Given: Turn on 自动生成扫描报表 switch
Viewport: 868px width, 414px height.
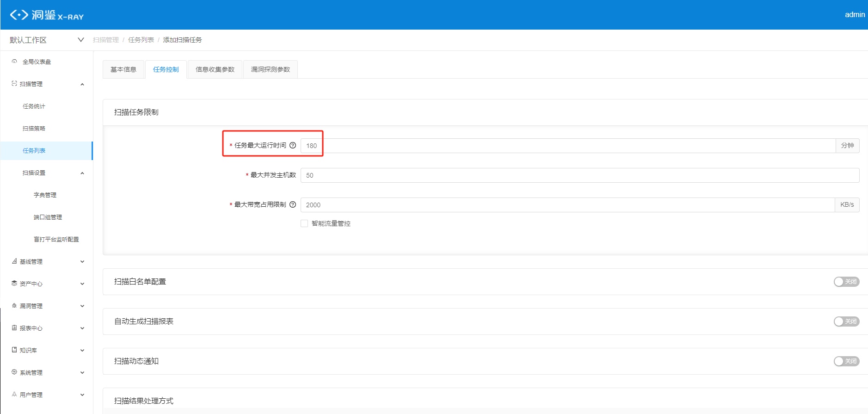Looking at the screenshot, I should (846, 321).
